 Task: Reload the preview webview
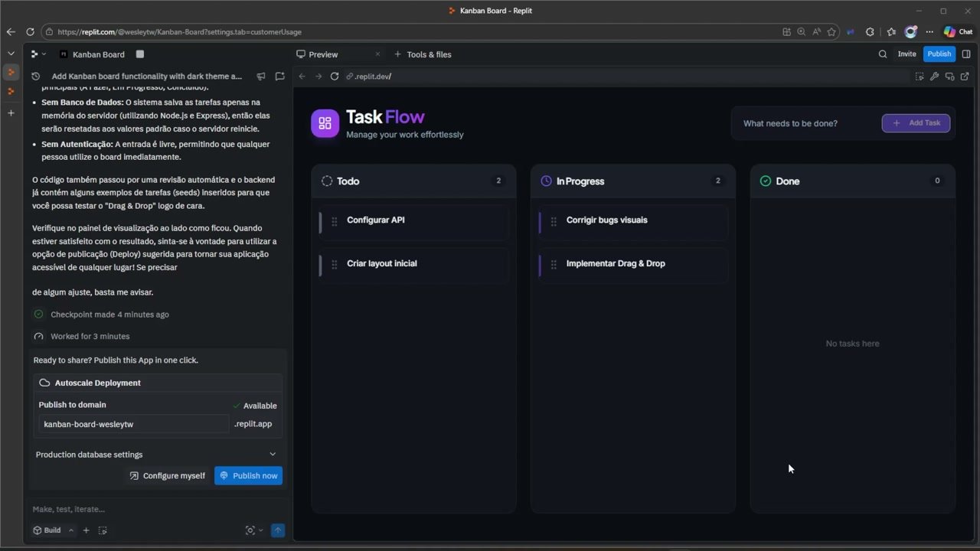pos(335,77)
